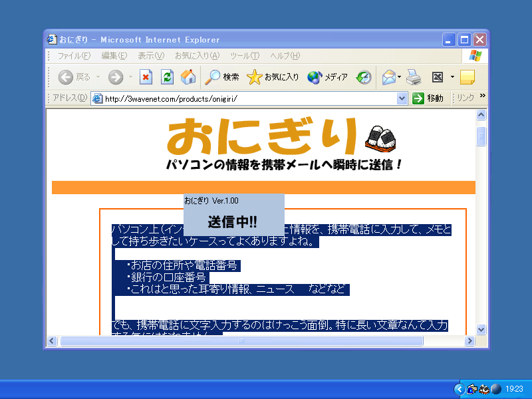This screenshot has width=532, height=399.
Task: Click the address bar URL field
Action: pyautogui.click(x=249, y=98)
